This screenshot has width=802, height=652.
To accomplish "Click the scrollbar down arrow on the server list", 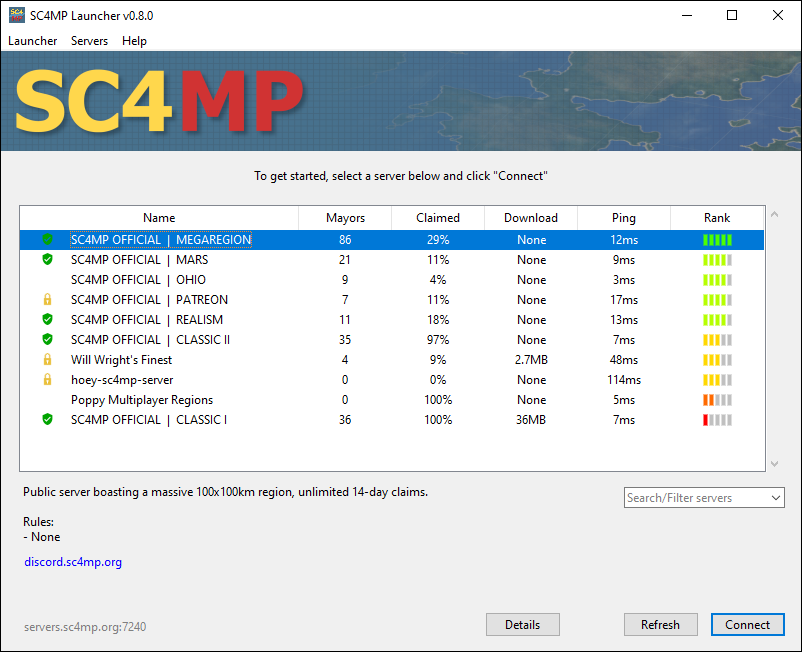I will pos(773,463).
